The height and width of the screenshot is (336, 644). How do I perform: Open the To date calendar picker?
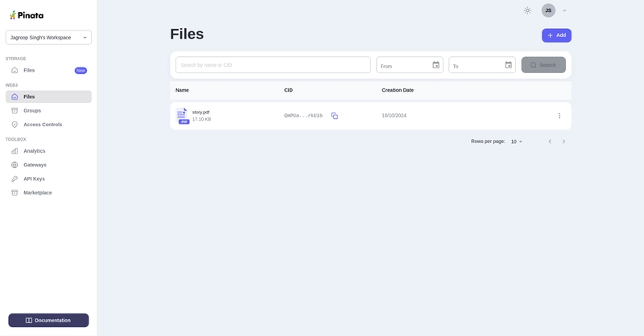pyautogui.click(x=508, y=65)
